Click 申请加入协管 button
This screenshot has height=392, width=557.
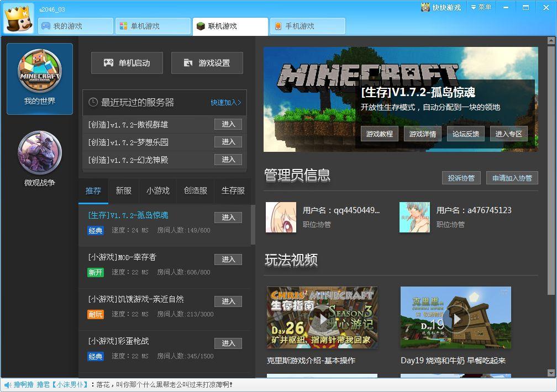[512, 178]
